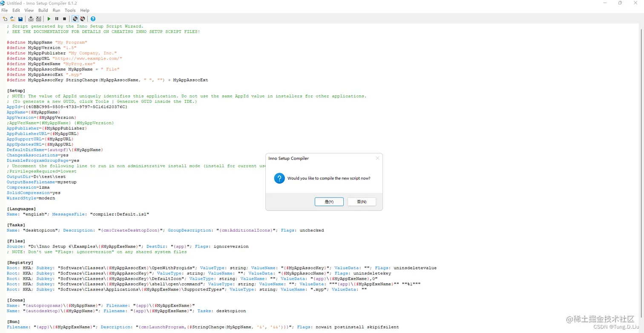
Task: Create a new script with toolbar icon
Action: click(5, 19)
